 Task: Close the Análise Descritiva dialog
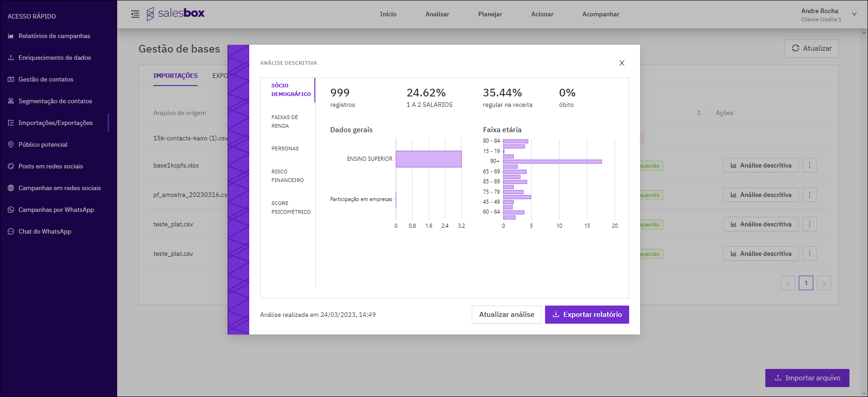pos(622,63)
